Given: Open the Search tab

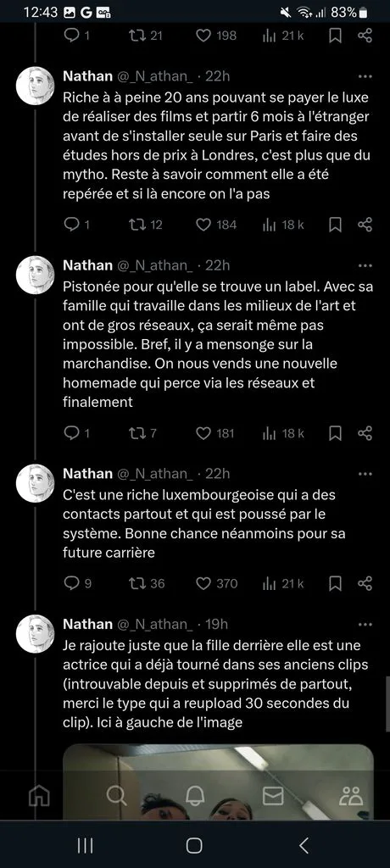Looking at the screenshot, I should pyautogui.click(x=116, y=795).
